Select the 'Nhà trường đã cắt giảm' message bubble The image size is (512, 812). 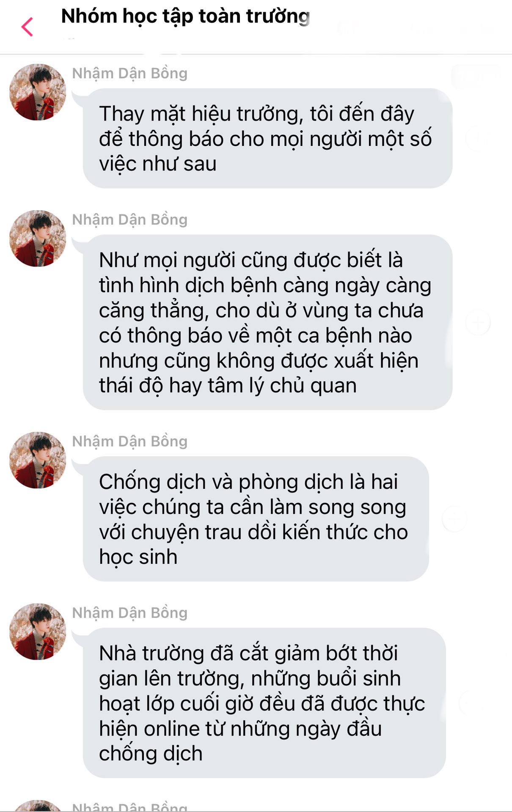264,703
